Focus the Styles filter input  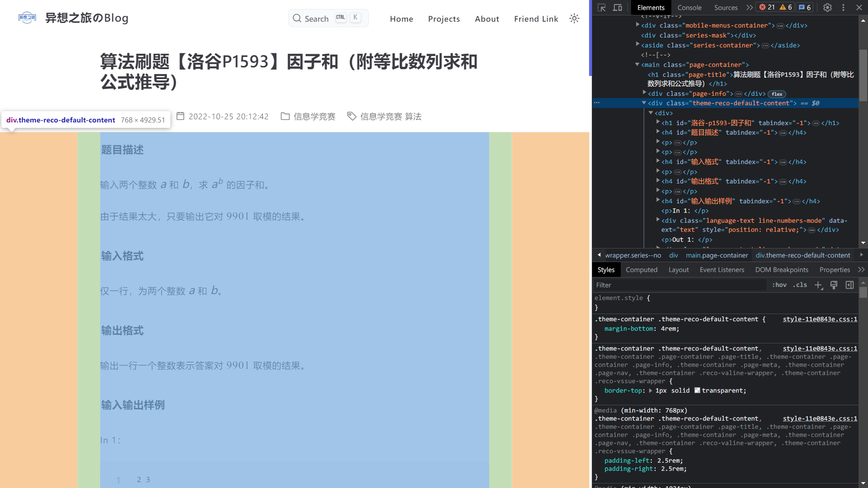(678, 285)
